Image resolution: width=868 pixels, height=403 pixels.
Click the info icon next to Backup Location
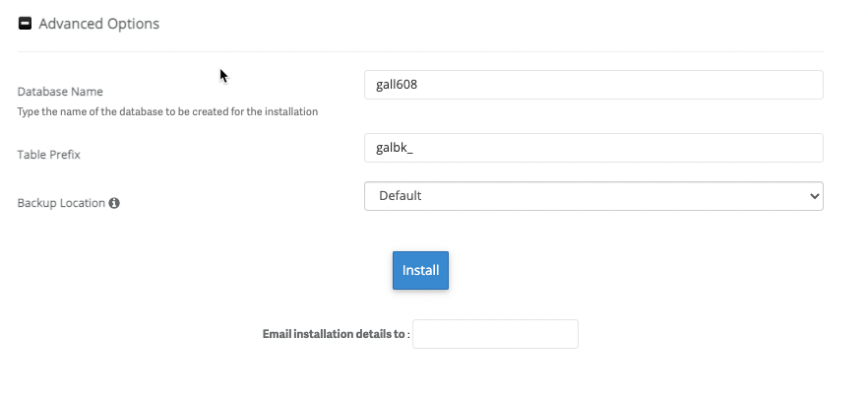pyautogui.click(x=114, y=203)
